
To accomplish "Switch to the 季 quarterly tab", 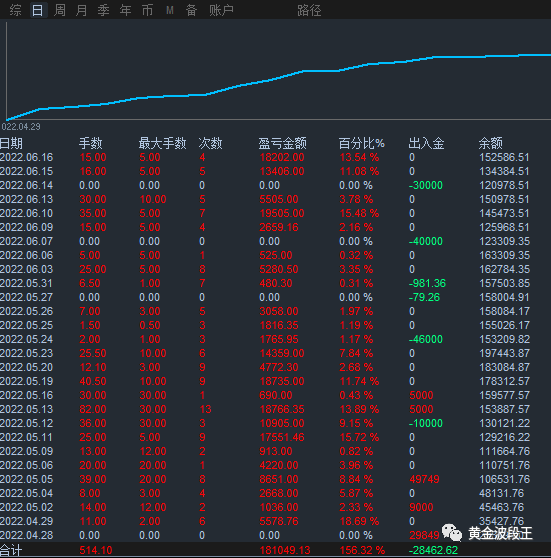I will pyautogui.click(x=104, y=10).
